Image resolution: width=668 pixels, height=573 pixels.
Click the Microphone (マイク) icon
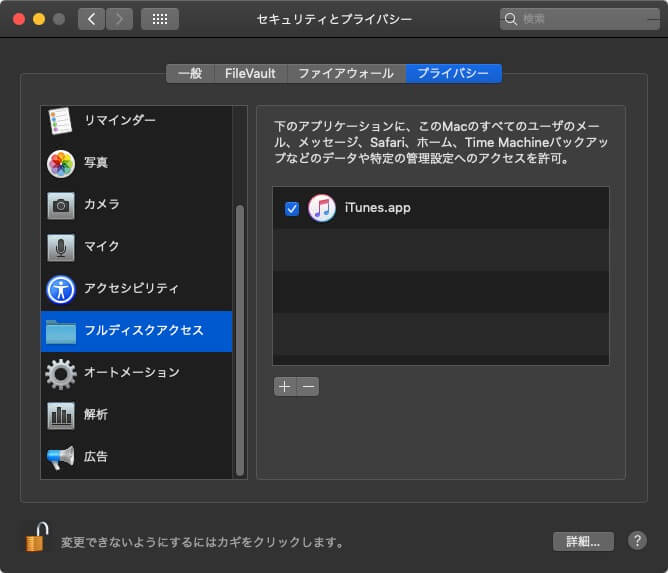61,248
